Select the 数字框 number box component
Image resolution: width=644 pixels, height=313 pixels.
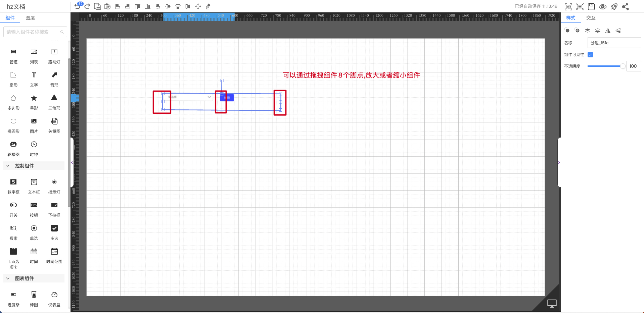(x=13, y=186)
